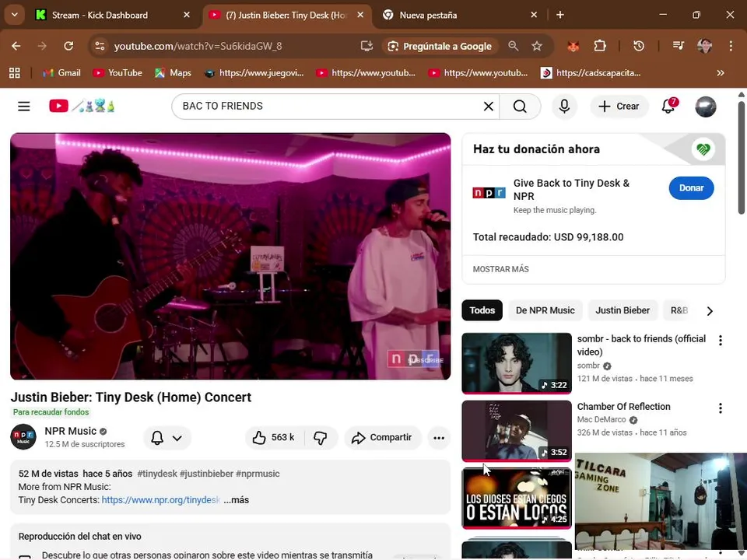Open the juegovi bookmark
Viewport: 747px width, 560px height.
tap(254, 73)
